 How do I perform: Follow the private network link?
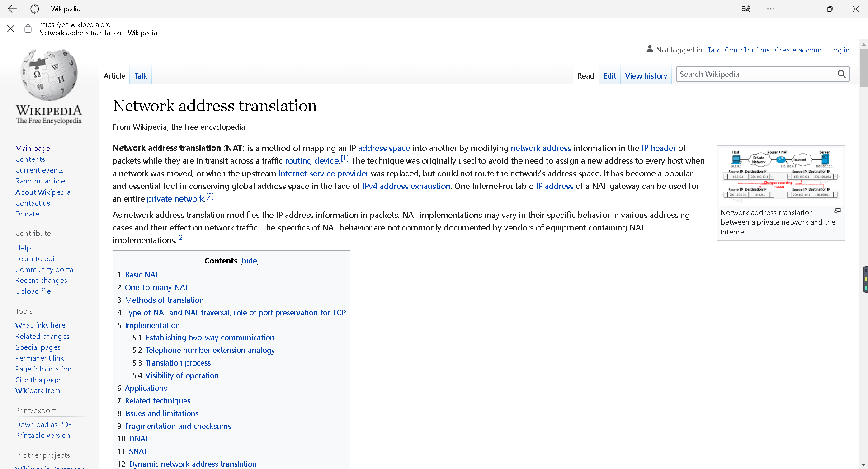[x=175, y=199]
